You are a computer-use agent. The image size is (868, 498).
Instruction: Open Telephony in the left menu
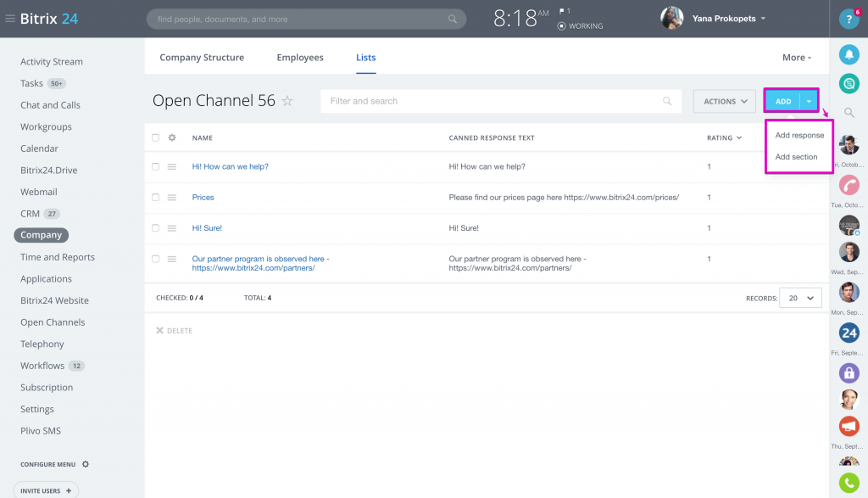click(42, 344)
